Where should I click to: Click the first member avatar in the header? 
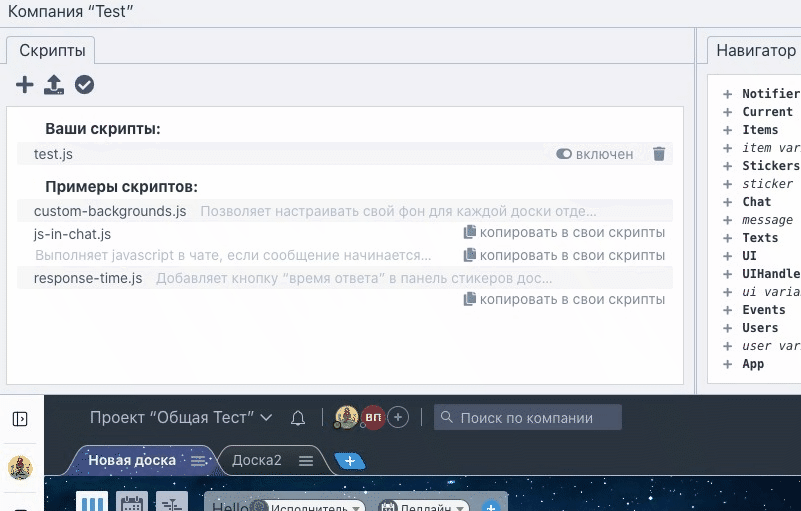point(346,417)
